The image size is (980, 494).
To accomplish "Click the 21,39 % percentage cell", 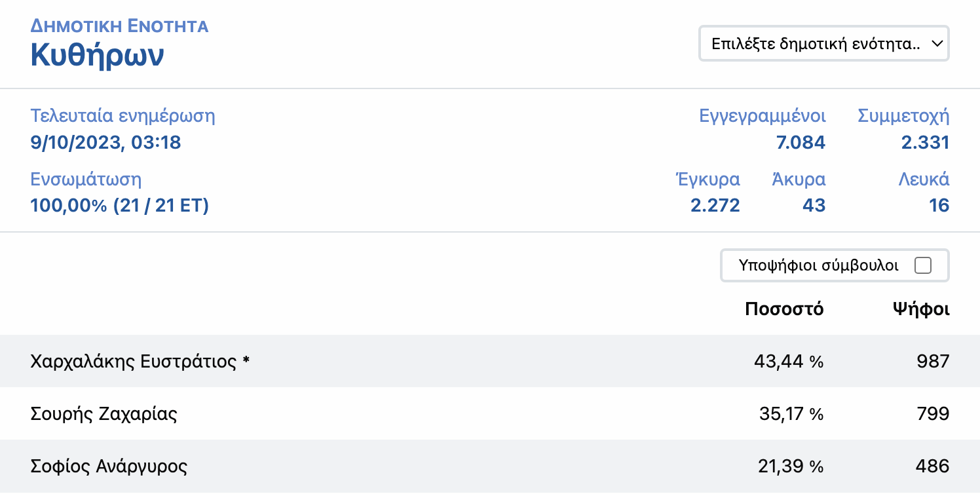I will (791, 466).
